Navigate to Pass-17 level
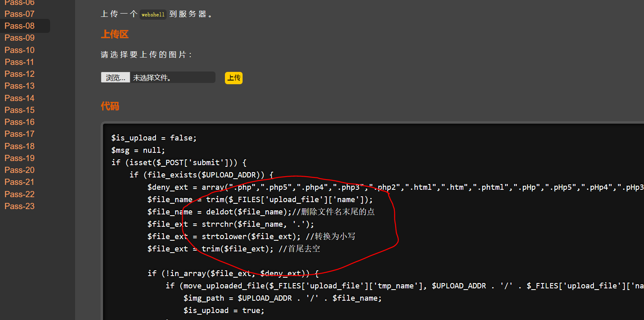 coord(19,134)
